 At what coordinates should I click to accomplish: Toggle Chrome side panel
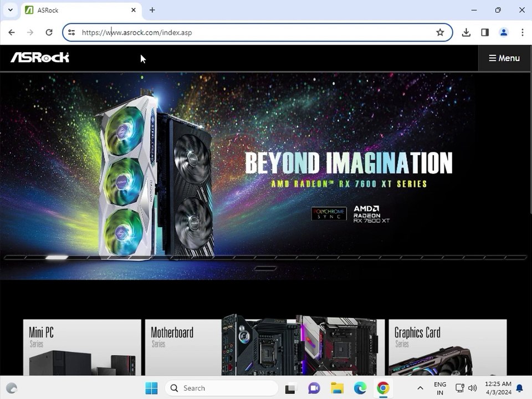pyautogui.click(x=485, y=32)
